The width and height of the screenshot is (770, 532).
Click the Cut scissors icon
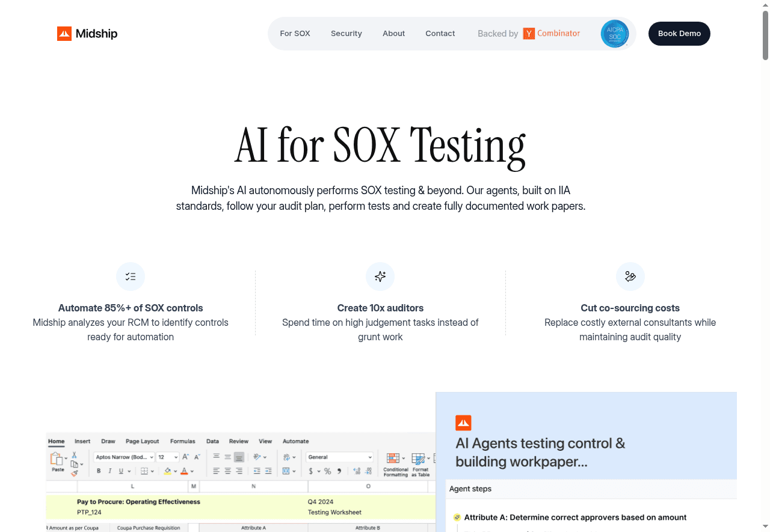tap(75, 455)
